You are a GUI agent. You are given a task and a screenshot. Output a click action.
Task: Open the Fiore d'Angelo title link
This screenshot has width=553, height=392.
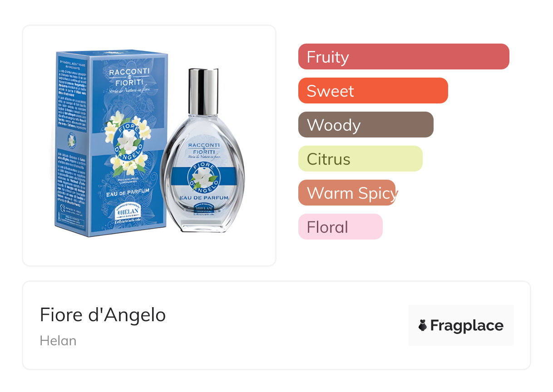(x=103, y=315)
